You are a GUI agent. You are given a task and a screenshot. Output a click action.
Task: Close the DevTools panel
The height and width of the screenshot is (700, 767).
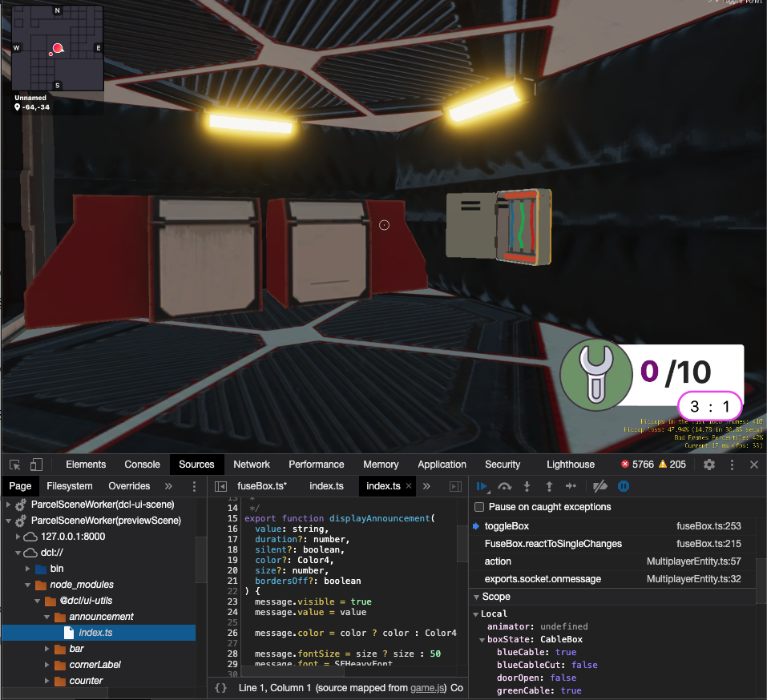point(754,465)
